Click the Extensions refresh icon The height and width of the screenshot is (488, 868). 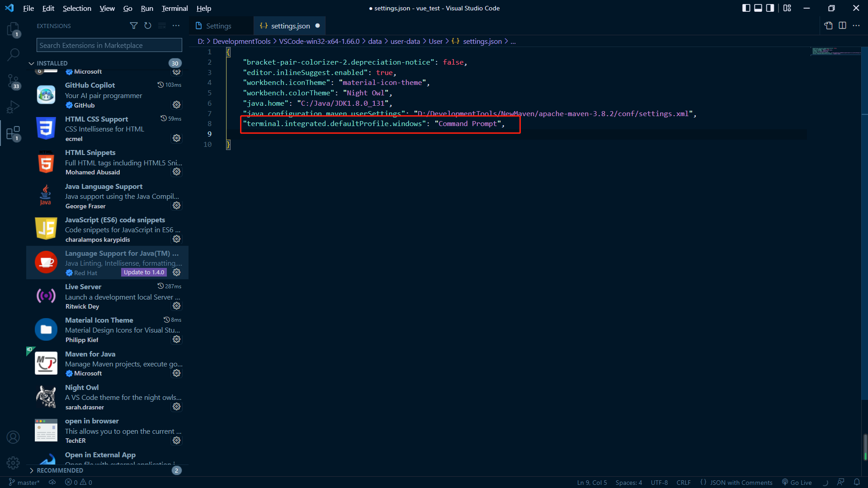pos(148,26)
